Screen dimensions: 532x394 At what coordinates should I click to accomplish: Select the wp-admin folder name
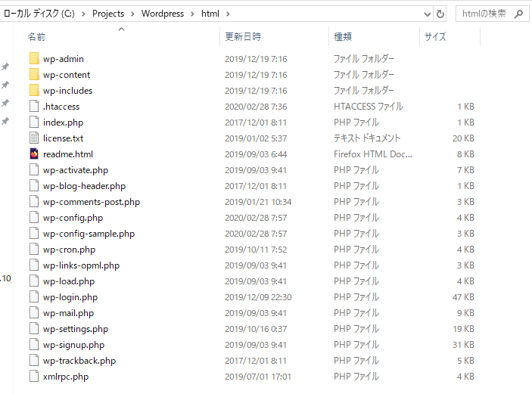click(64, 59)
